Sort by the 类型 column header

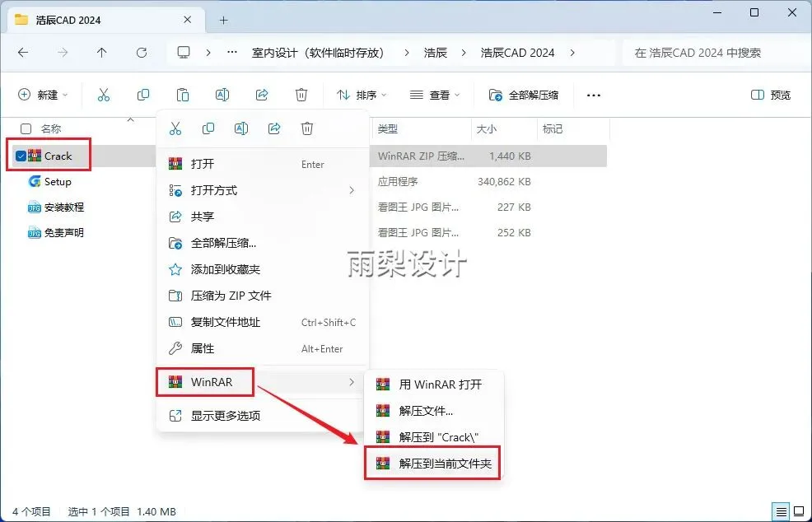(x=422, y=129)
